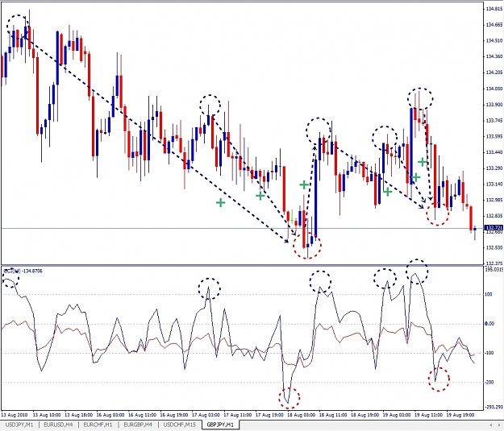504x431 pixels.
Task: Click the 134.205 price scale label
Action: (x=494, y=73)
